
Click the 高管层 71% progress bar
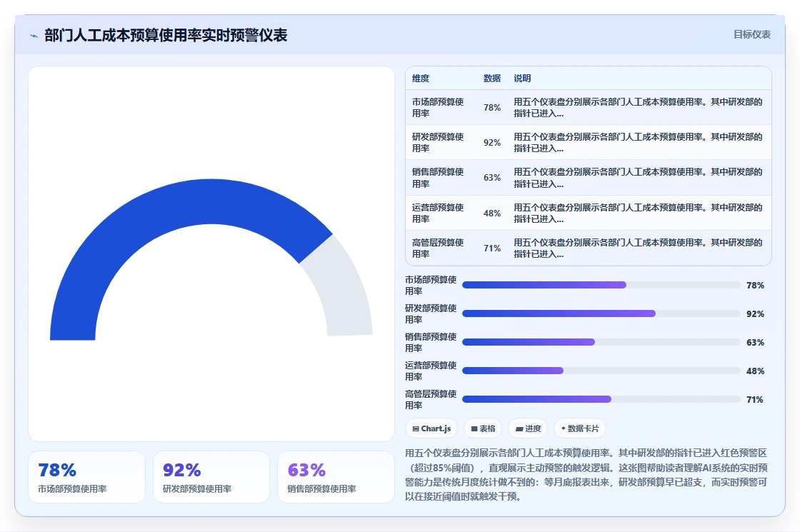tap(601, 399)
